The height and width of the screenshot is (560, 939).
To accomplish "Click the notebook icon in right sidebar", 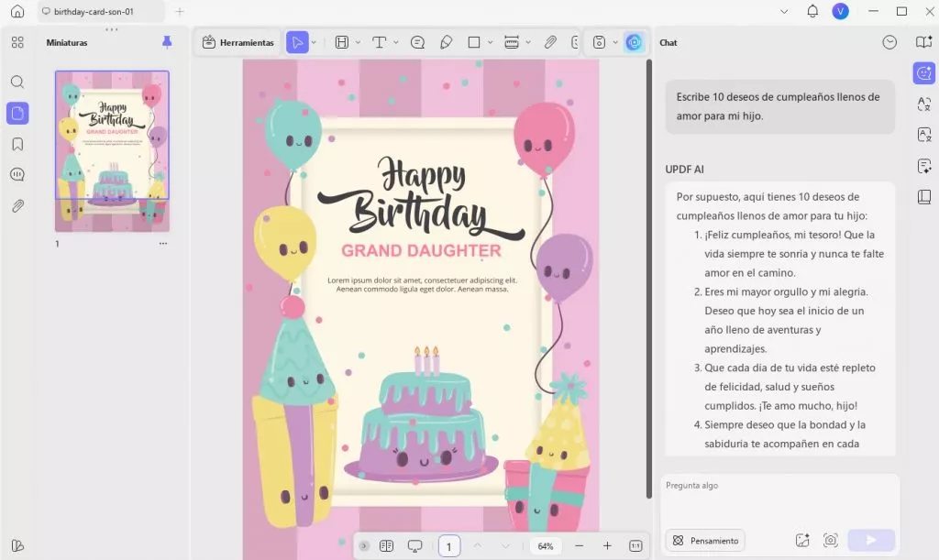I will [x=924, y=197].
